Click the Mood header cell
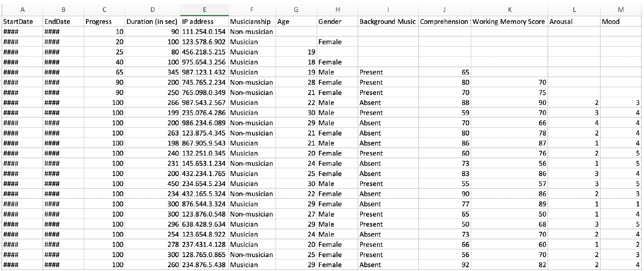This screenshot has width=644, height=271. coord(621,22)
